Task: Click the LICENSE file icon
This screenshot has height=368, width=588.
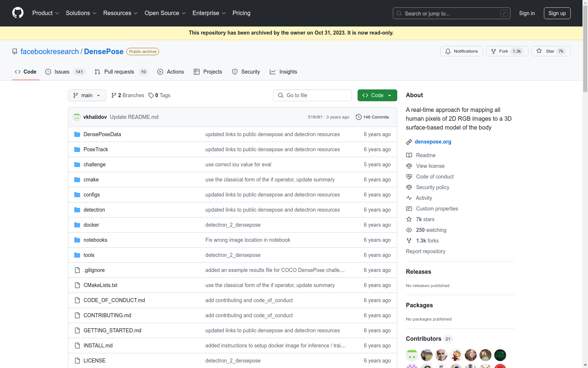Action: [77, 361]
